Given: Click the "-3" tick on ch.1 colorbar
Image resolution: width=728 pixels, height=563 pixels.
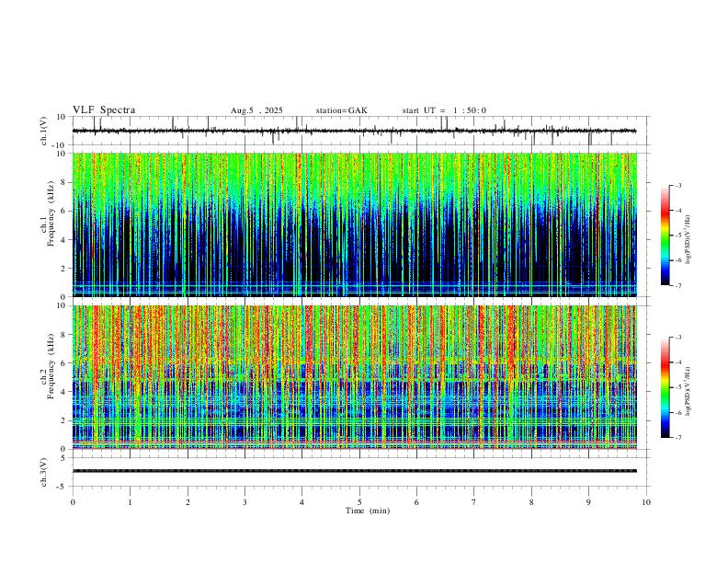Looking at the screenshot, I should tap(678, 185).
